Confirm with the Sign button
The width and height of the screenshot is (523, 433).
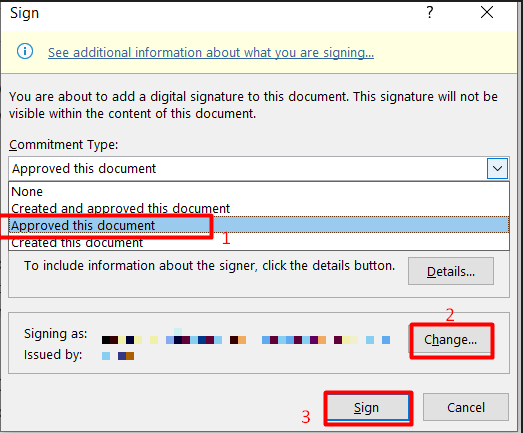click(x=368, y=408)
